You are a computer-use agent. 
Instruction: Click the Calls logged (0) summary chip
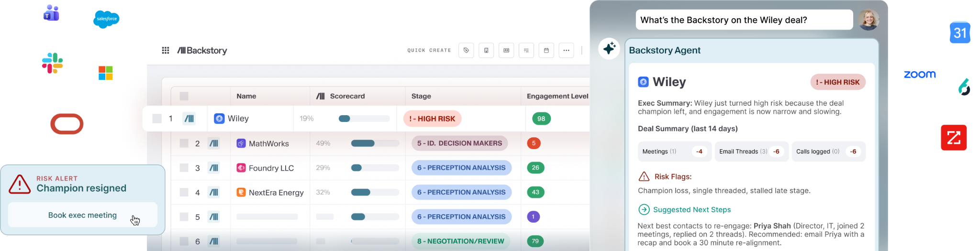[x=828, y=152]
